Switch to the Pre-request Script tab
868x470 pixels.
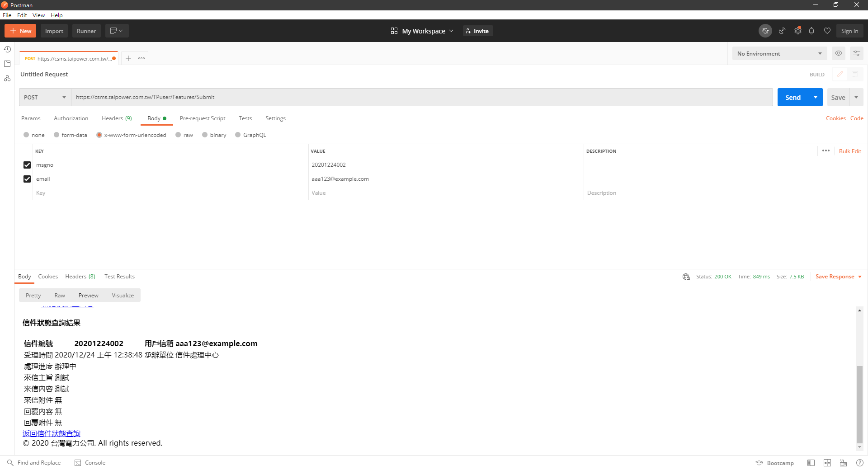click(x=203, y=118)
